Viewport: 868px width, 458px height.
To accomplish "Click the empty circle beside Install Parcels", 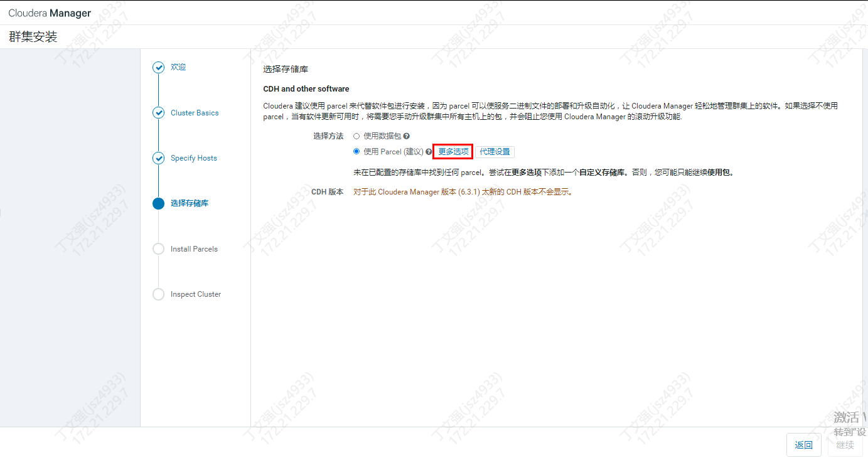I will click(159, 249).
